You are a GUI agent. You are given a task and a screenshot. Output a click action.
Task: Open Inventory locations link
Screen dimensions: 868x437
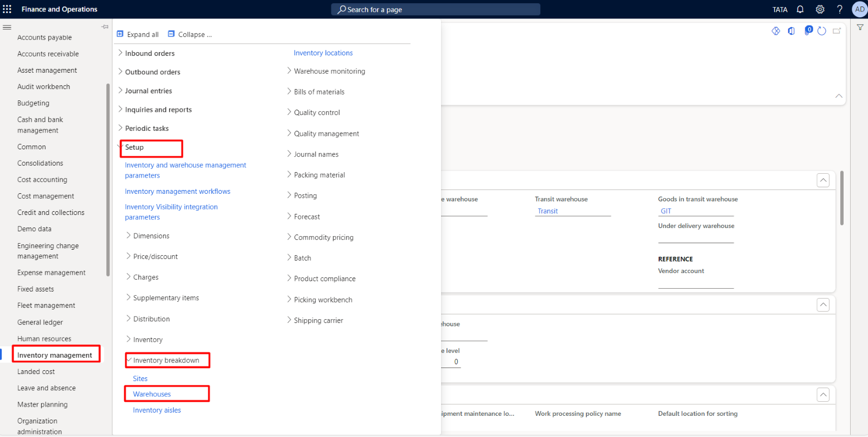323,53
